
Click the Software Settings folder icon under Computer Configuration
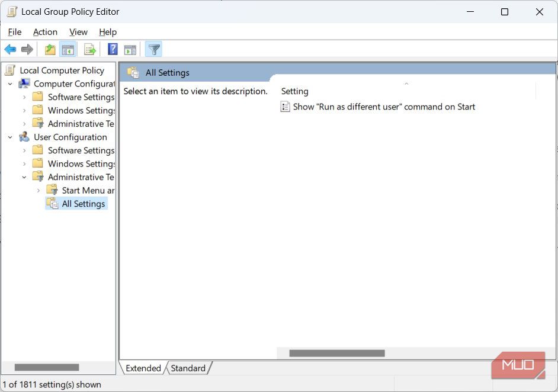click(38, 97)
